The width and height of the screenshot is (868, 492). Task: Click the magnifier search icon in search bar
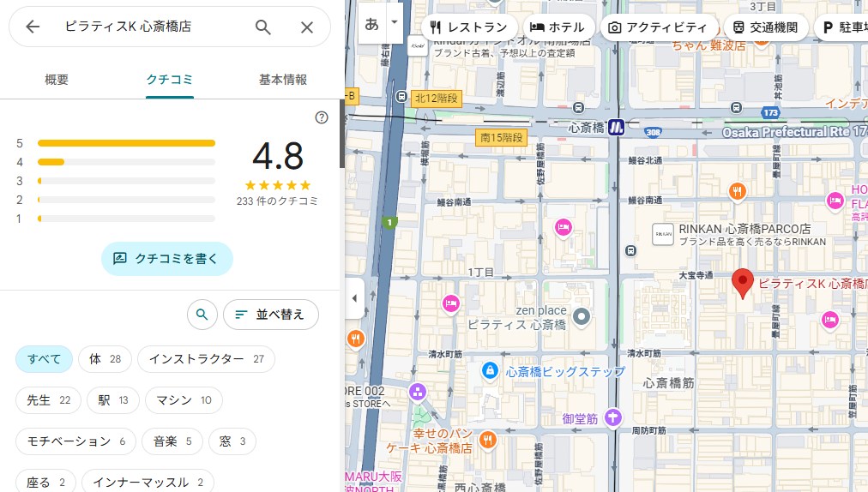pyautogui.click(x=263, y=27)
